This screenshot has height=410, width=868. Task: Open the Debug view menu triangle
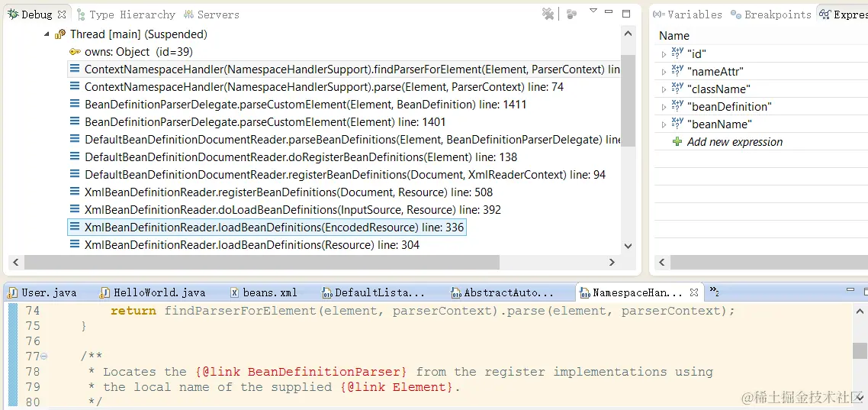[593, 11]
